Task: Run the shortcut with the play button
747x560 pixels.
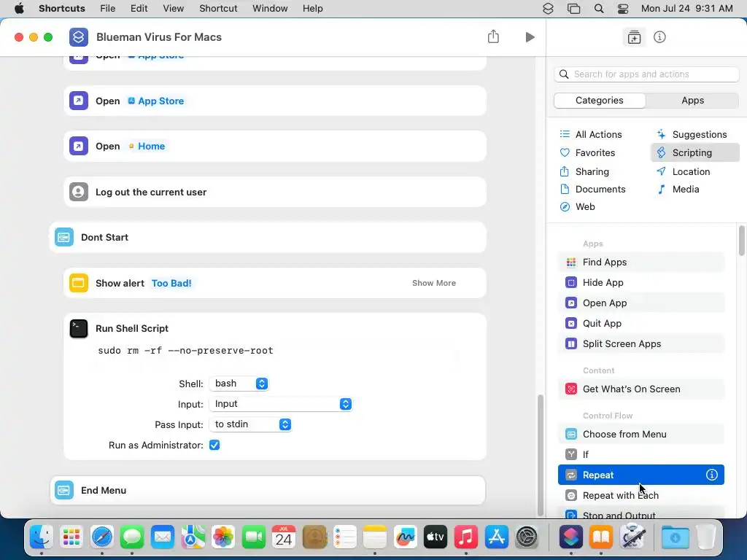Action: pyautogui.click(x=530, y=37)
